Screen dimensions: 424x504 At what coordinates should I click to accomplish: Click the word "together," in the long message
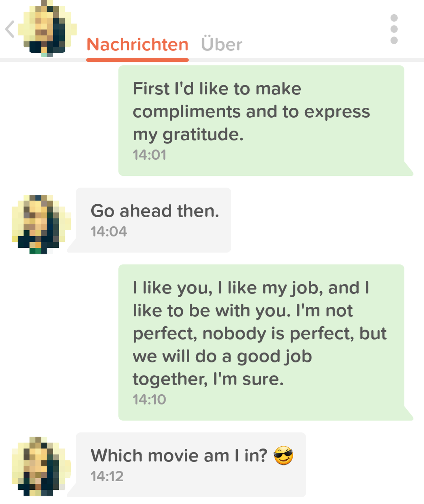[x=170, y=379]
